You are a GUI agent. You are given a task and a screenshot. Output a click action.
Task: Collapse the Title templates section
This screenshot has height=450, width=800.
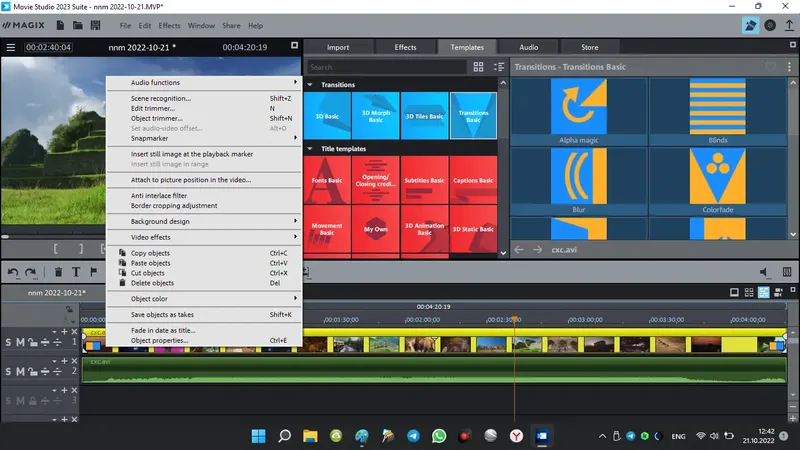pyautogui.click(x=310, y=149)
